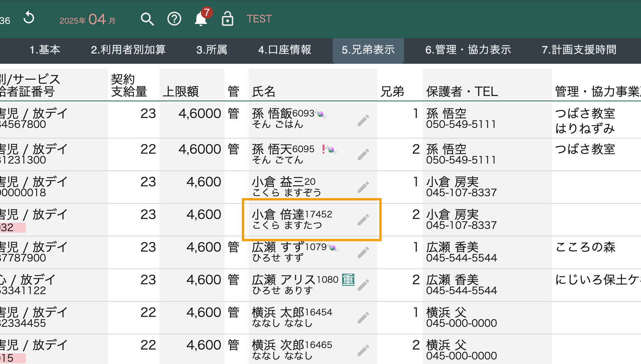Image resolution: width=641 pixels, height=364 pixels.
Task: Switch to the 1.基本 tab
Action: (45, 50)
